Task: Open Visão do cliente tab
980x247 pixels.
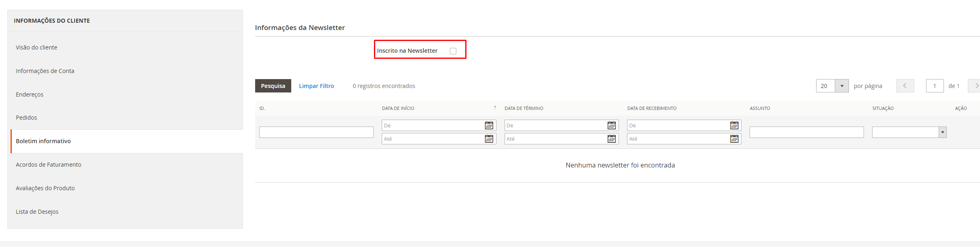Action: [x=37, y=47]
